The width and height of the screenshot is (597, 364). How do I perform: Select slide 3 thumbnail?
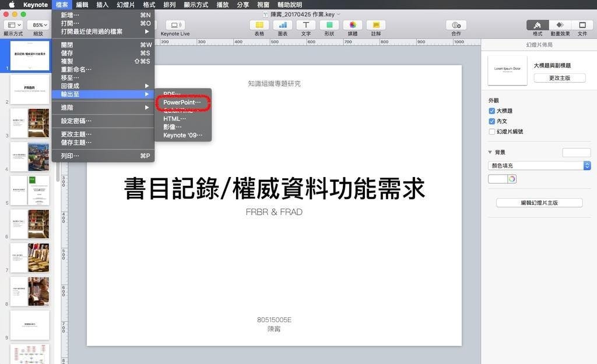tap(30, 123)
